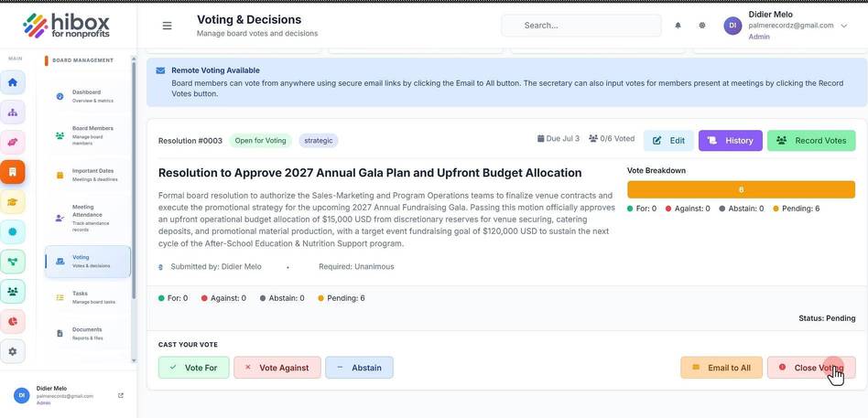
Task: Open the Board Members menu item
Action: click(88, 135)
